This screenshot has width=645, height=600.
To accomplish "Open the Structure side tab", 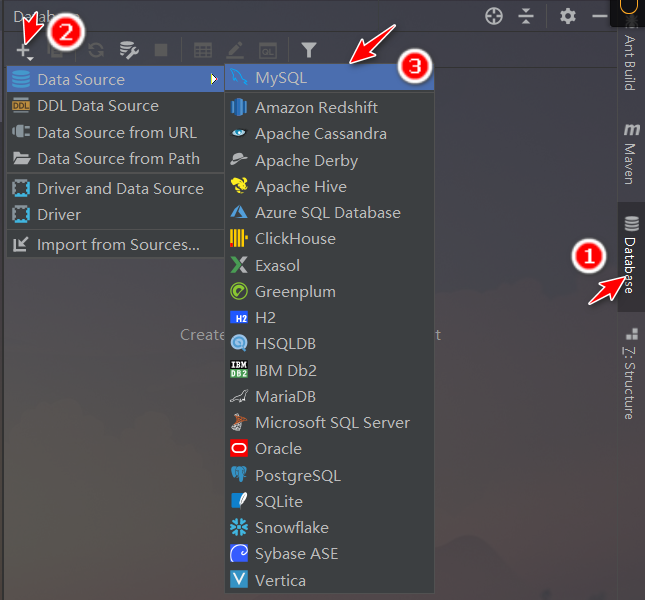I will (630, 373).
